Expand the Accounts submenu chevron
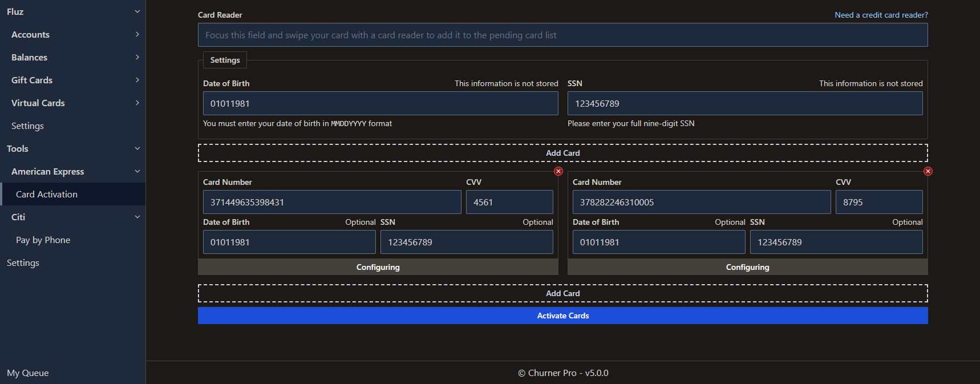This screenshot has height=384, width=980. [137, 34]
